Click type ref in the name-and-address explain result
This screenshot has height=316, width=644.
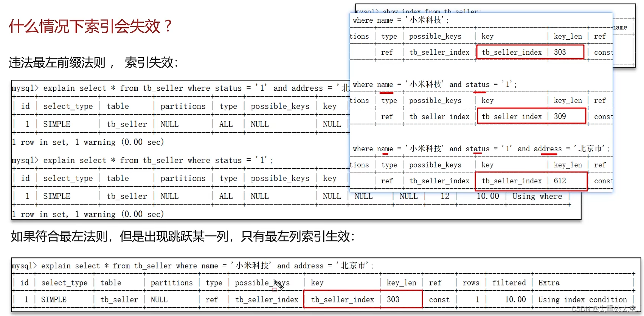[x=212, y=299]
